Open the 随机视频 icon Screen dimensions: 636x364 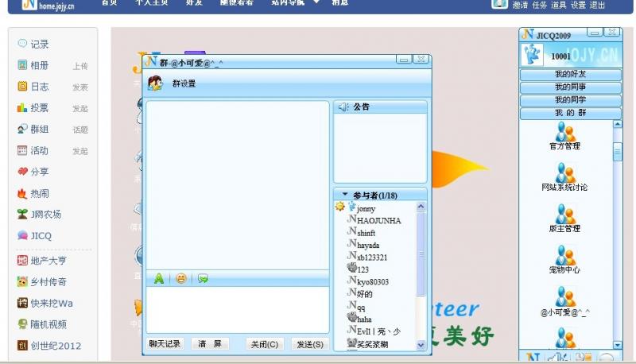pos(22,324)
